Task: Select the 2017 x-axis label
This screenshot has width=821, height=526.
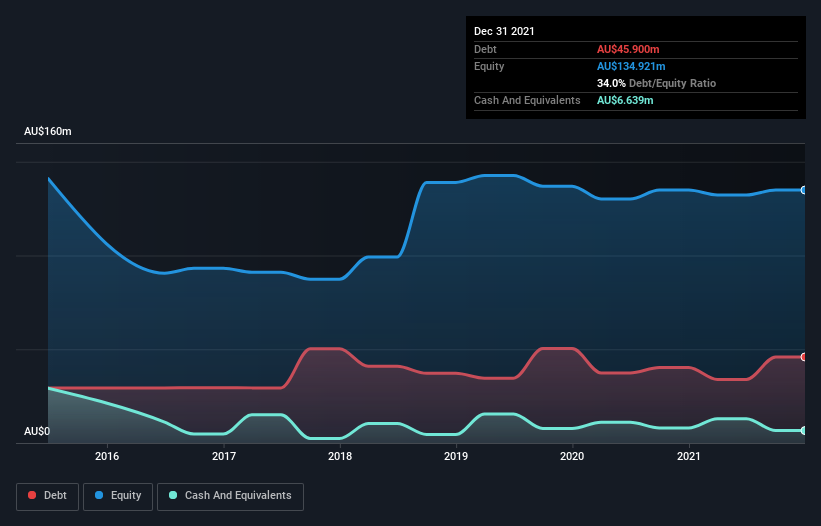Action: click(224, 456)
